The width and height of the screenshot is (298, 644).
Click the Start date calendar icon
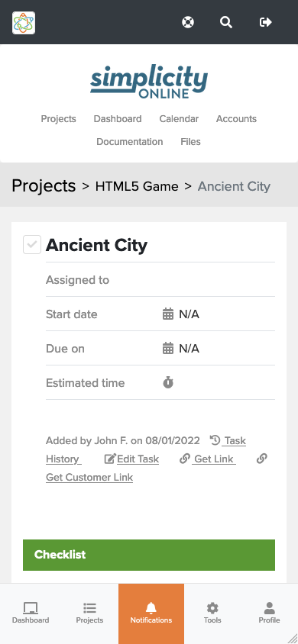pyautogui.click(x=167, y=314)
